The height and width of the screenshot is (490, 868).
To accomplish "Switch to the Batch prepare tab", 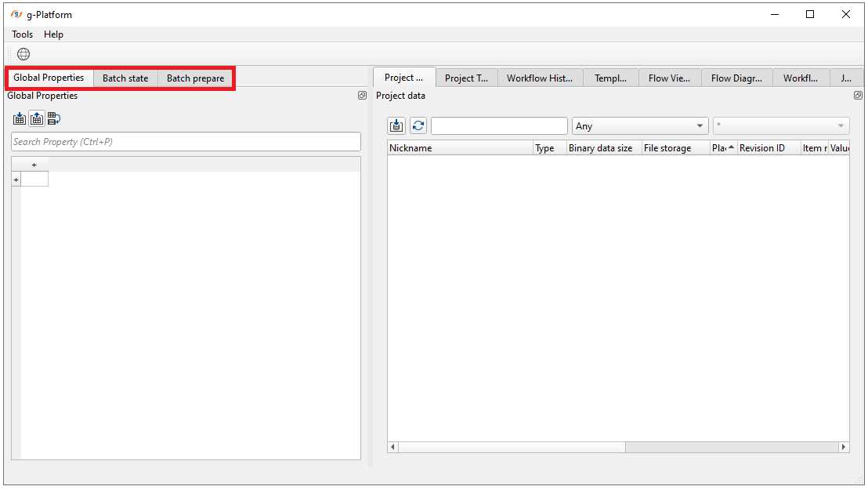I will [x=195, y=78].
